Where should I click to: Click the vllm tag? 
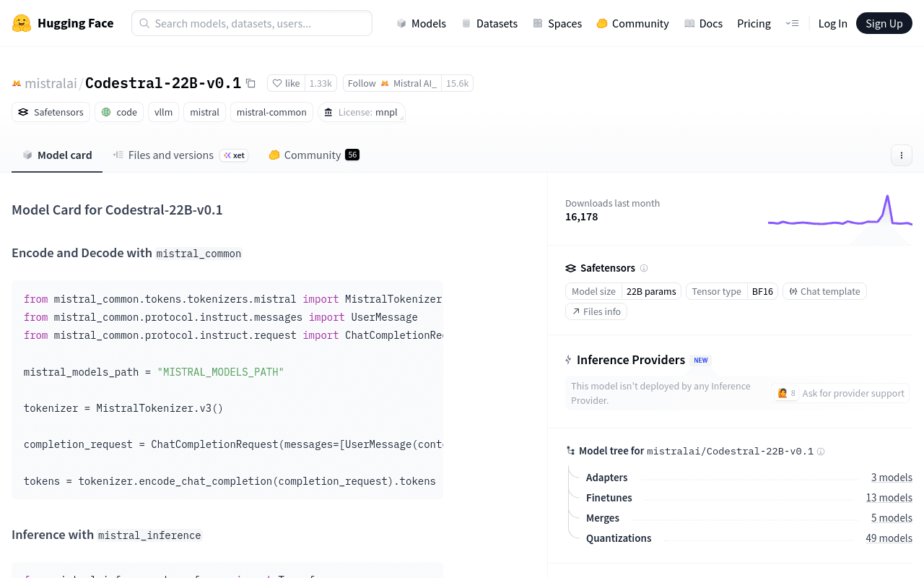[x=163, y=112]
